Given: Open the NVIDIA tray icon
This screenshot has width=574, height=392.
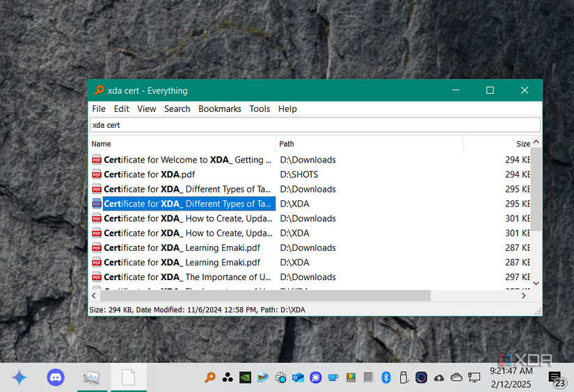Looking at the screenshot, I should pos(246,377).
